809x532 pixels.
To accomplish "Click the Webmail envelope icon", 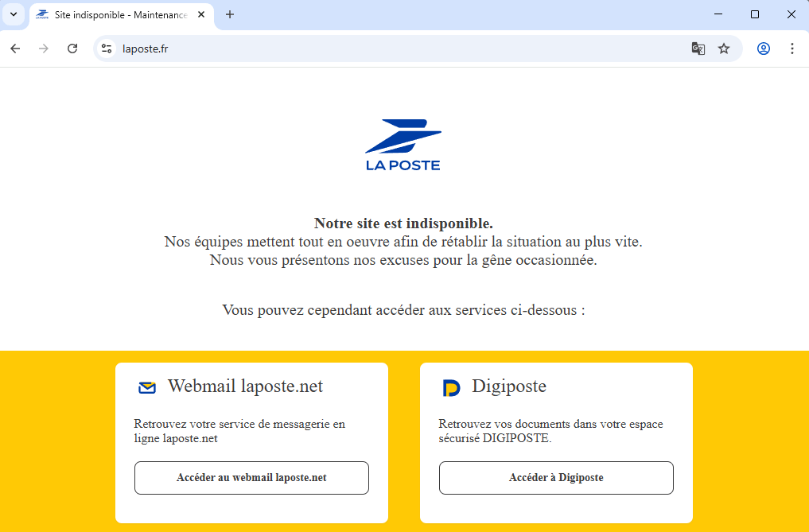I will pyautogui.click(x=147, y=388).
